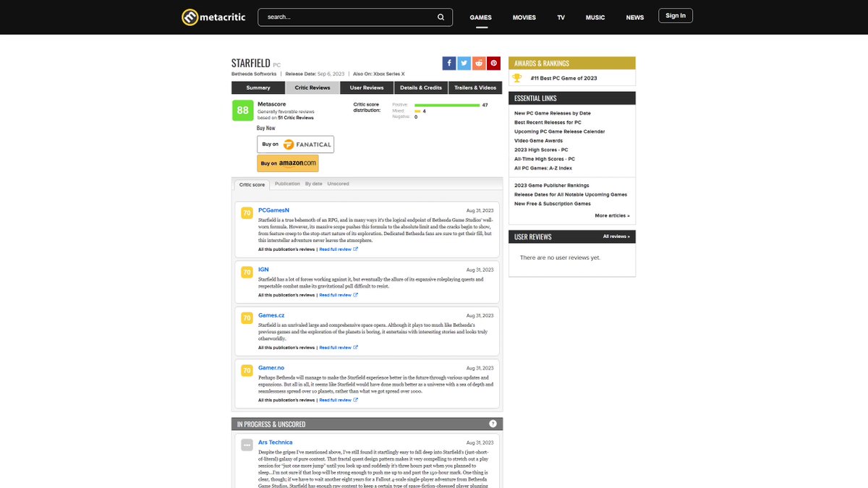868x488 pixels.
Task: Open All PC Games: A-Z Index
Action: [543, 168]
